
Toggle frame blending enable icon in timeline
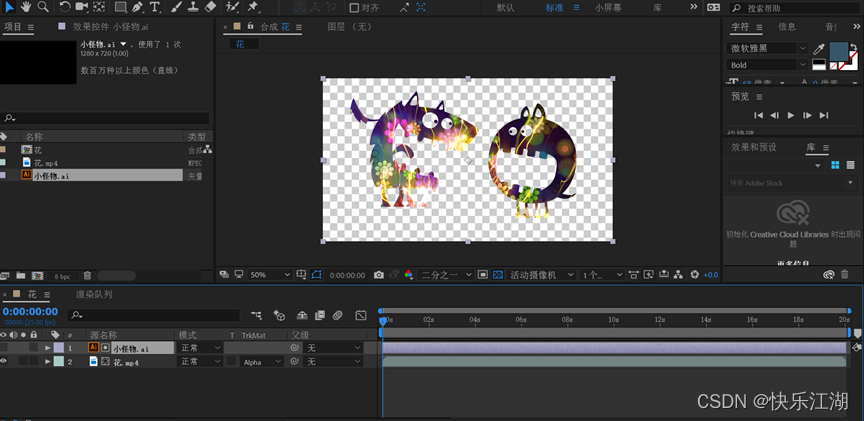coord(320,315)
